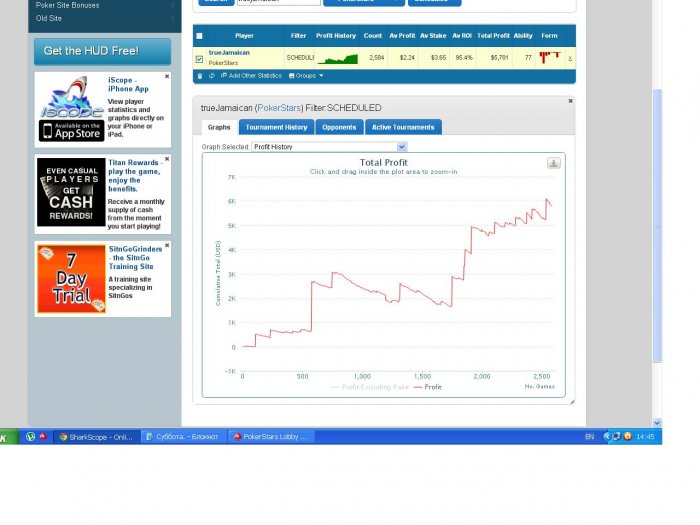Toggle the select-all checkbox in the table header
The width and height of the screenshot is (700, 525).
pyautogui.click(x=200, y=36)
